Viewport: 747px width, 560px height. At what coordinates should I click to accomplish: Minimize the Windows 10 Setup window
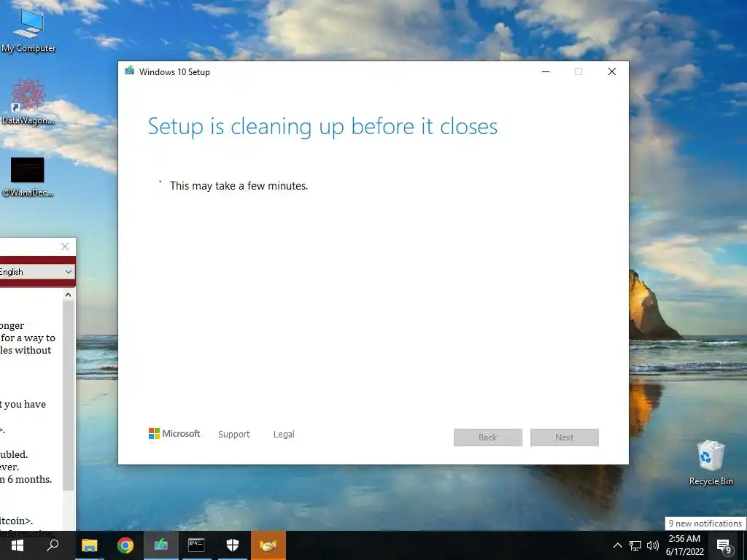(546, 72)
